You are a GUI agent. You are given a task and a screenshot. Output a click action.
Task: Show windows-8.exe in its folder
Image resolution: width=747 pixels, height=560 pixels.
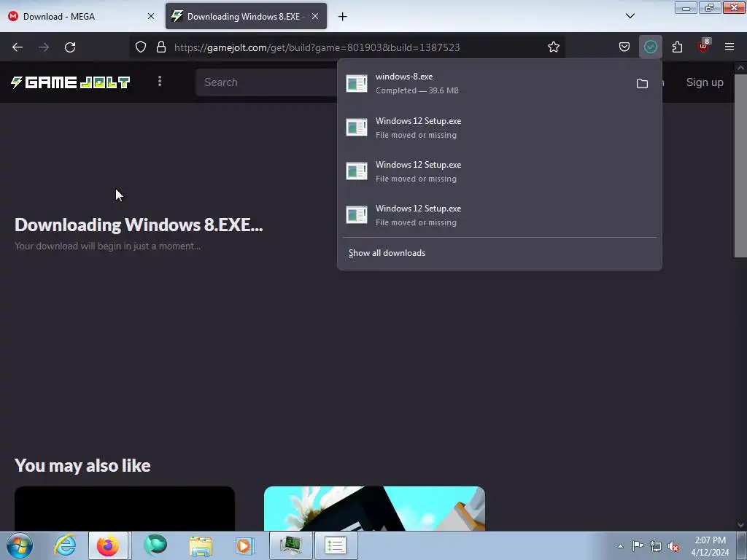point(642,84)
